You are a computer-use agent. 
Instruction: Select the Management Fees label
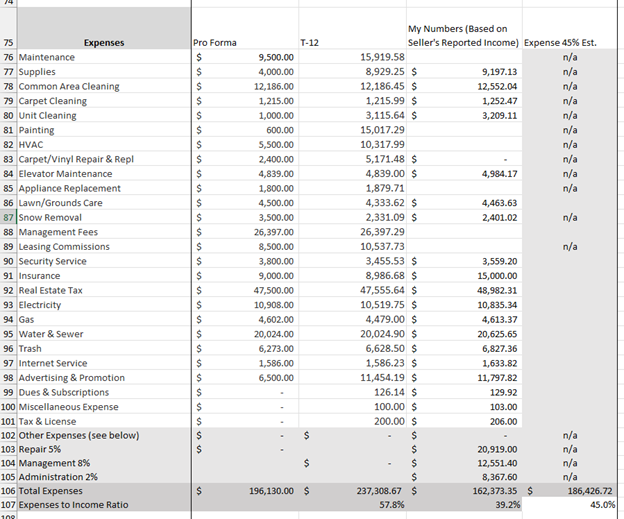pyautogui.click(x=104, y=232)
